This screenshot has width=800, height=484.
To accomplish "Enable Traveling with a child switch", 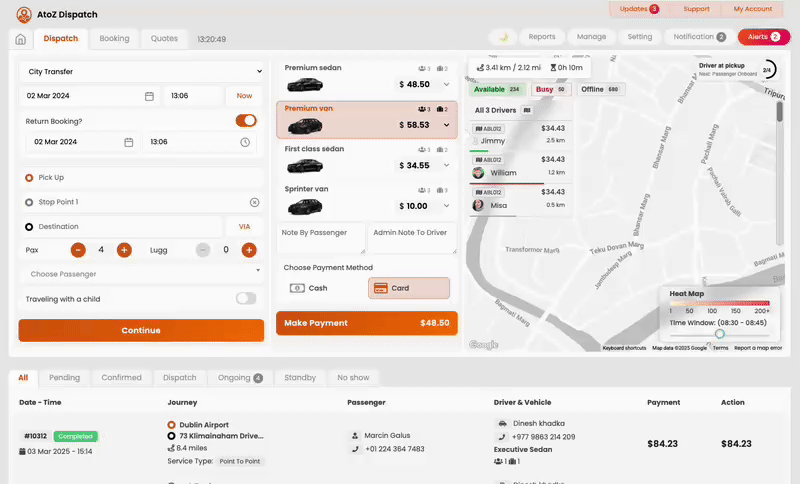I will pos(246,299).
